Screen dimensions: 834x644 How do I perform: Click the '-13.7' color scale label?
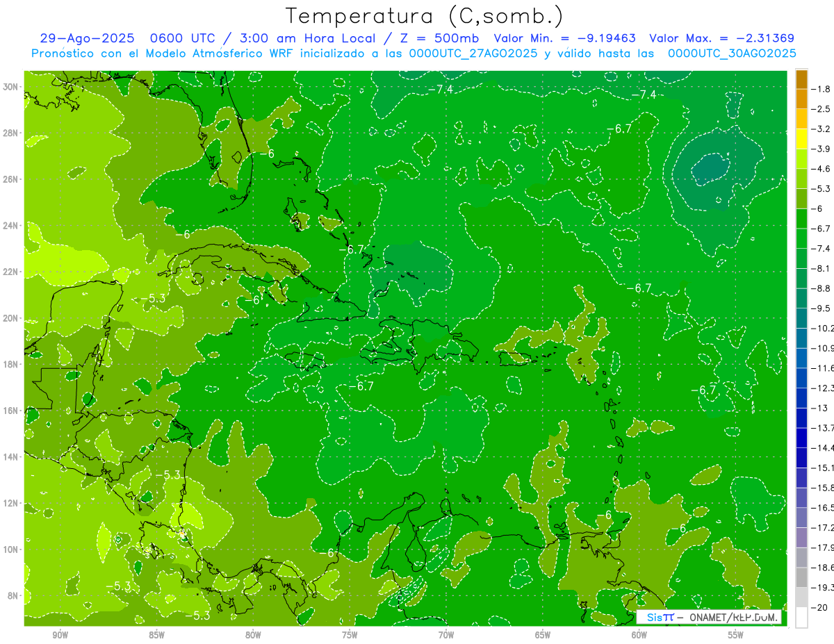pos(822,428)
